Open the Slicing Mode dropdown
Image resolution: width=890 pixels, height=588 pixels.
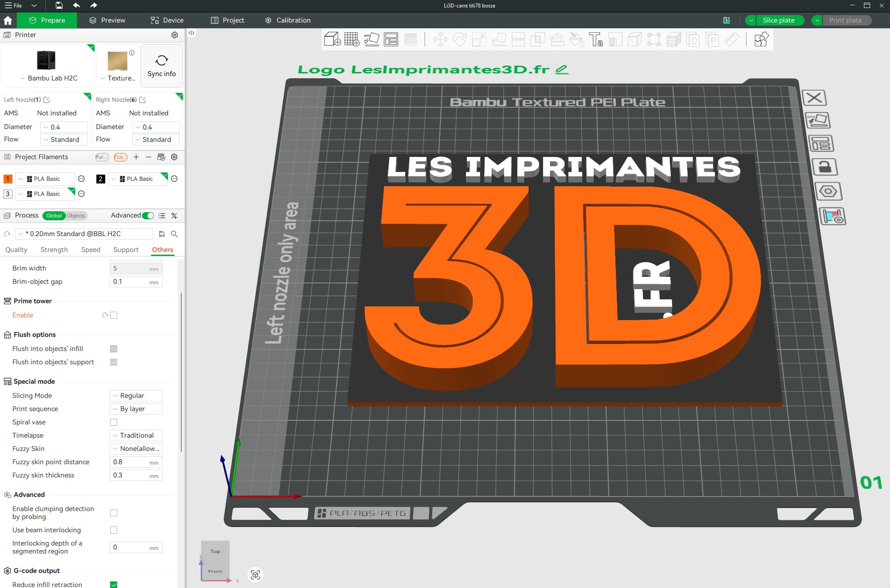(x=136, y=396)
